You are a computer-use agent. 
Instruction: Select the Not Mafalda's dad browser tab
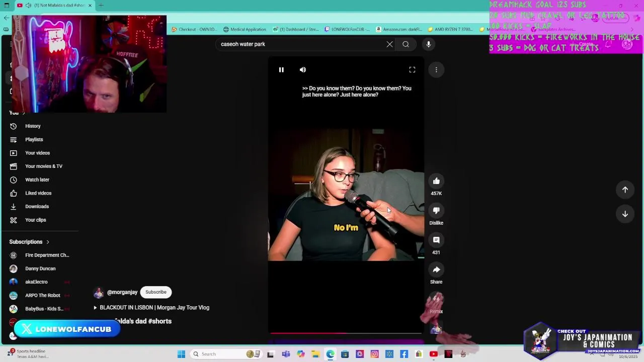point(54,6)
